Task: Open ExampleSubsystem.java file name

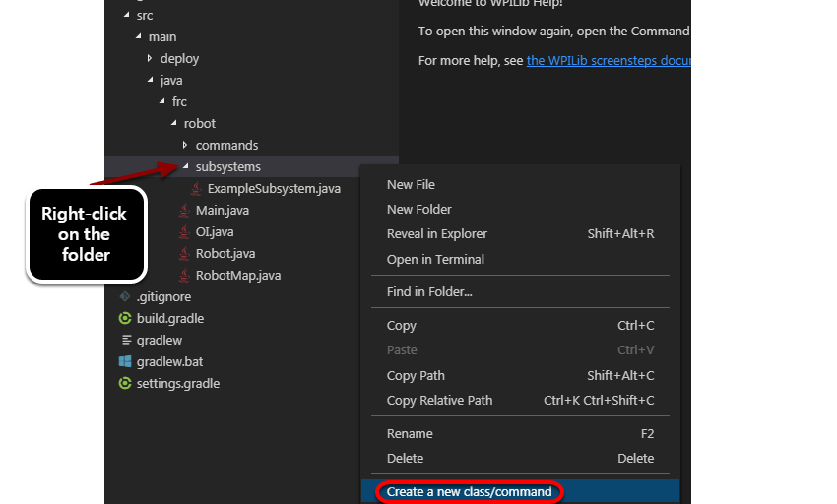Action: coord(274,189)
